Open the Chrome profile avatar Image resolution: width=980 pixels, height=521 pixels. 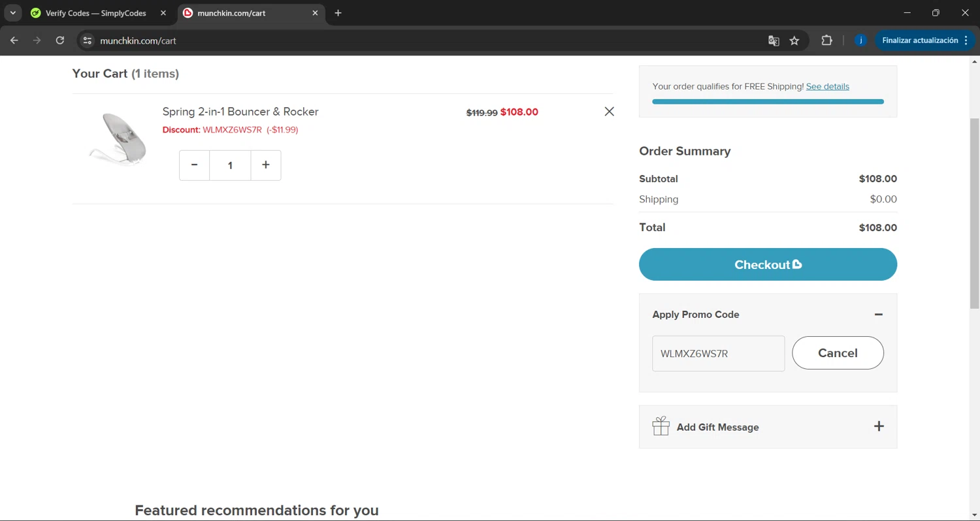click(861, 40)
